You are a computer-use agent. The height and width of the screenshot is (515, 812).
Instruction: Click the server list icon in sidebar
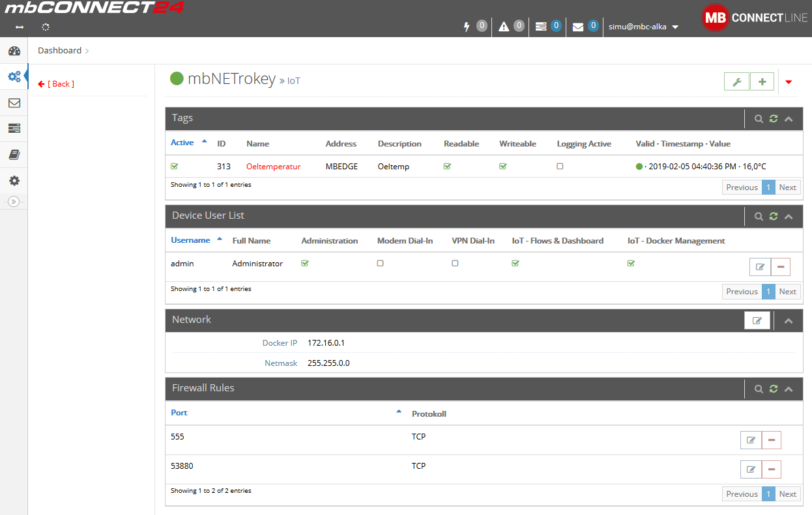[14, 128]
